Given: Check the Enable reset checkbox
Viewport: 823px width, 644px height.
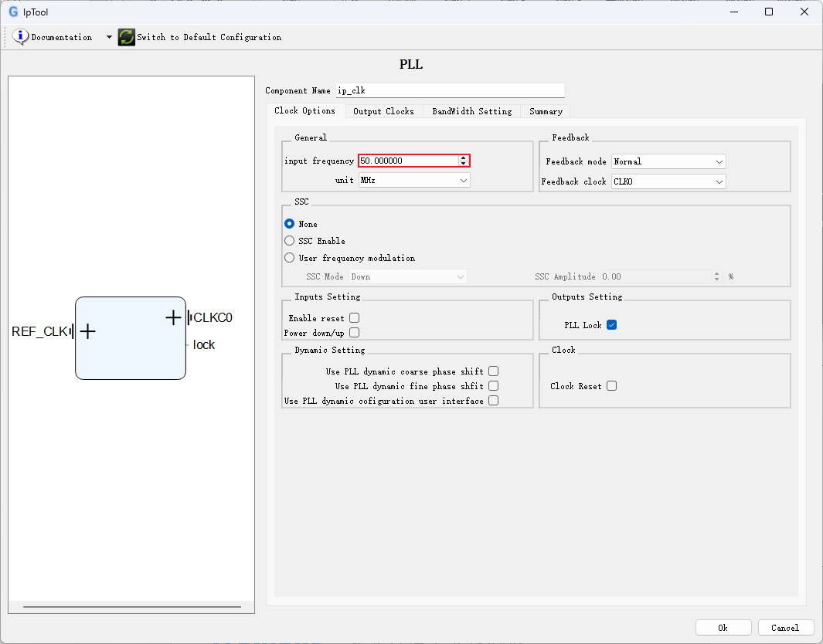Looking at the screenshot, I should [x=354, y=318].
